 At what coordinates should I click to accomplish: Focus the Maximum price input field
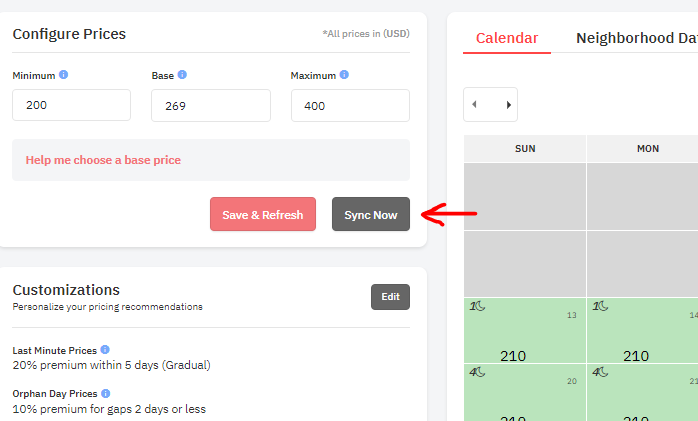[349, 105]
